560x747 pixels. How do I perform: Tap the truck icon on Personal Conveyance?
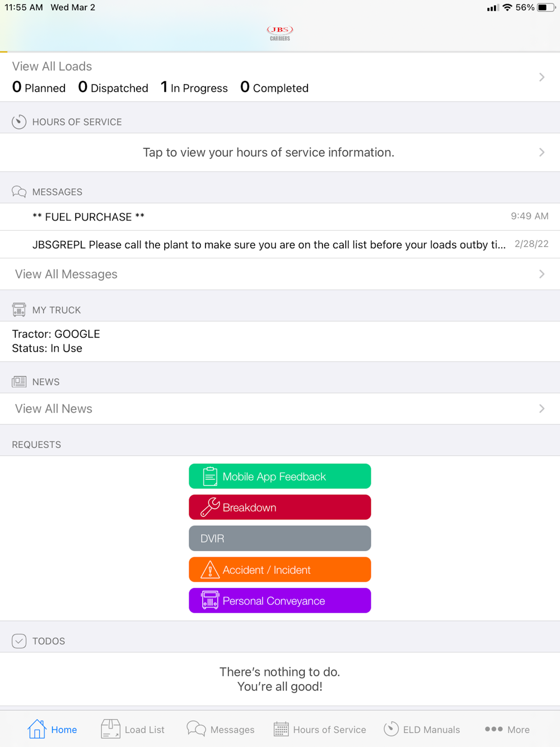pyautogui.click(x=210, y=600)
